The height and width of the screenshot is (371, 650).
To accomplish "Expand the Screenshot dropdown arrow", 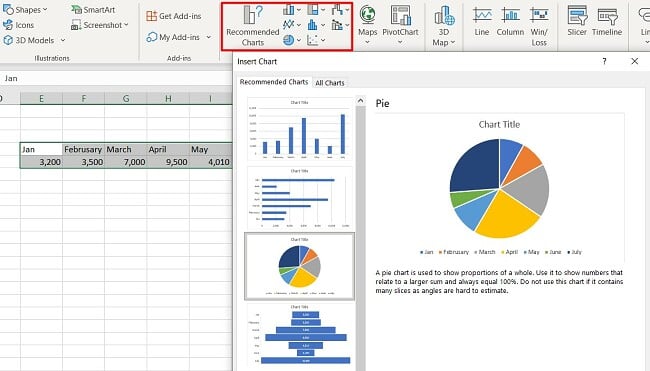I will 126,25.
